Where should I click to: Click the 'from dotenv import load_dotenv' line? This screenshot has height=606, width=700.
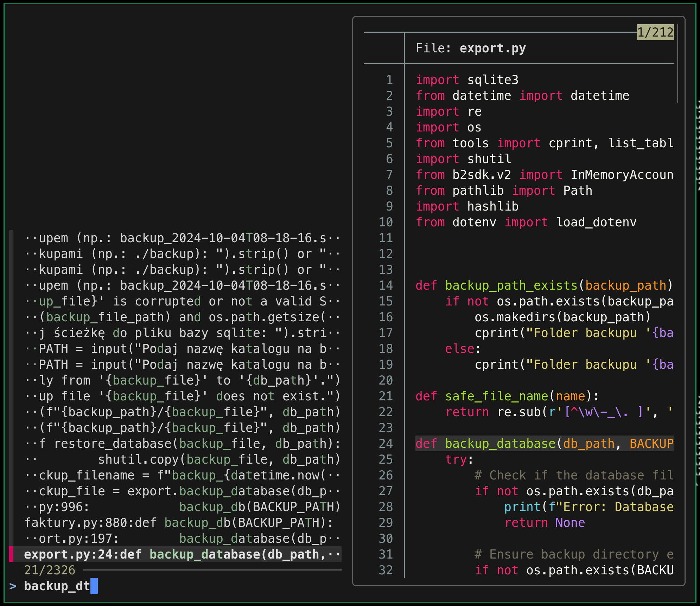click(526, 222)
